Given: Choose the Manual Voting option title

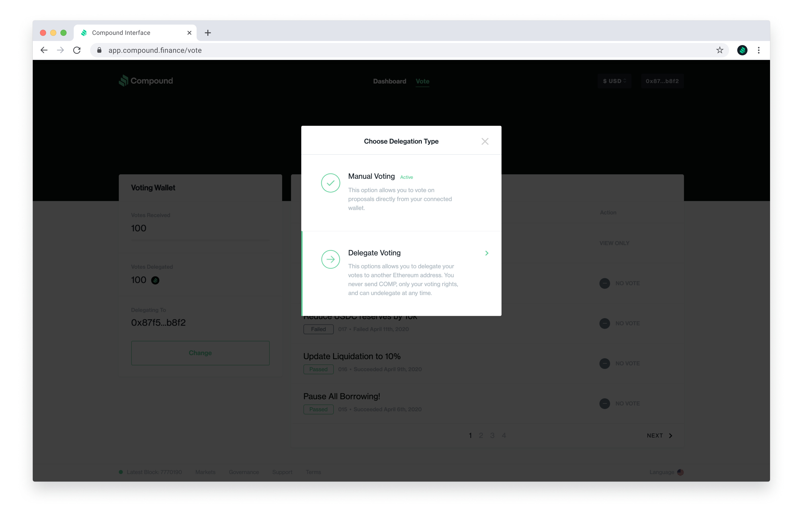Looking at the screenshot, I should (x=371, y=176).
